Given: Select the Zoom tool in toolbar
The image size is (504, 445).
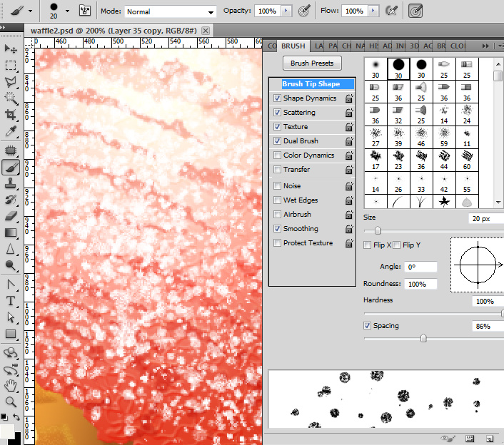Looking at the screenshot, I should pos(11,401).
